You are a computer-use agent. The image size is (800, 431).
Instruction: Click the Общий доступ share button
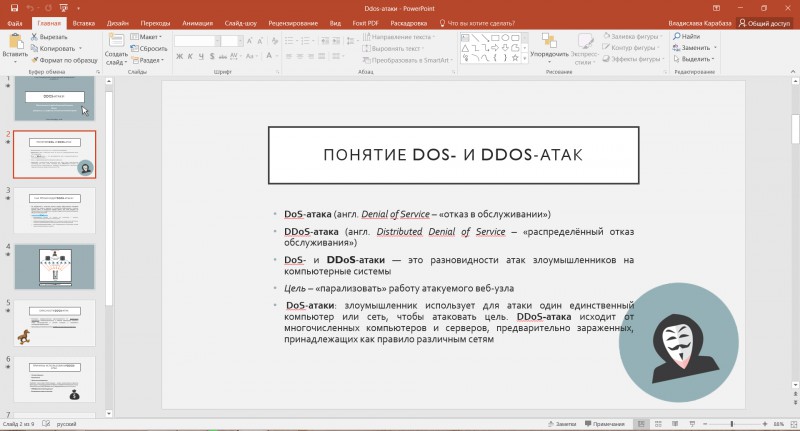tap(765, 23)
